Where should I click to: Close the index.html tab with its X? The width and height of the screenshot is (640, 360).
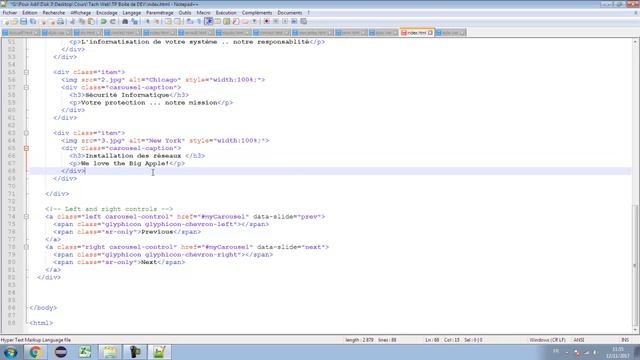coord(430,33)
